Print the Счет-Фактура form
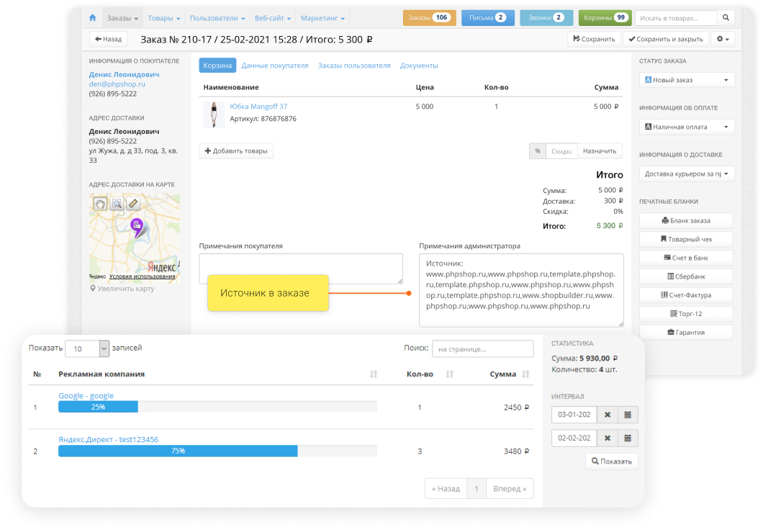This screenshot has height=532, width=763. tap(686, 295)
